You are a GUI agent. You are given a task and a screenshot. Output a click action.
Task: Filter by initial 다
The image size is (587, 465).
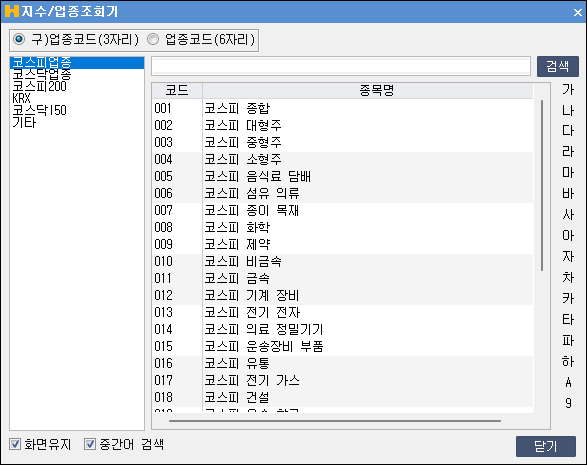click(568, 131)
